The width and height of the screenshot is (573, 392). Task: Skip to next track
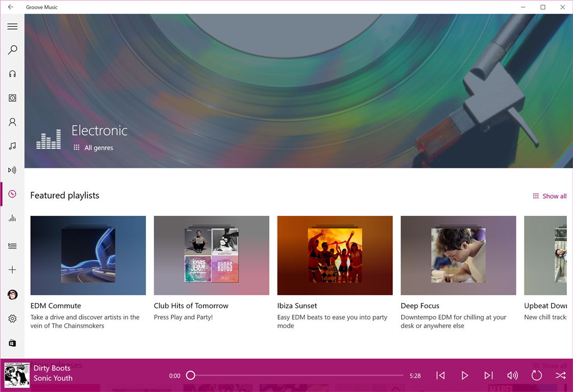click(489, 375)
